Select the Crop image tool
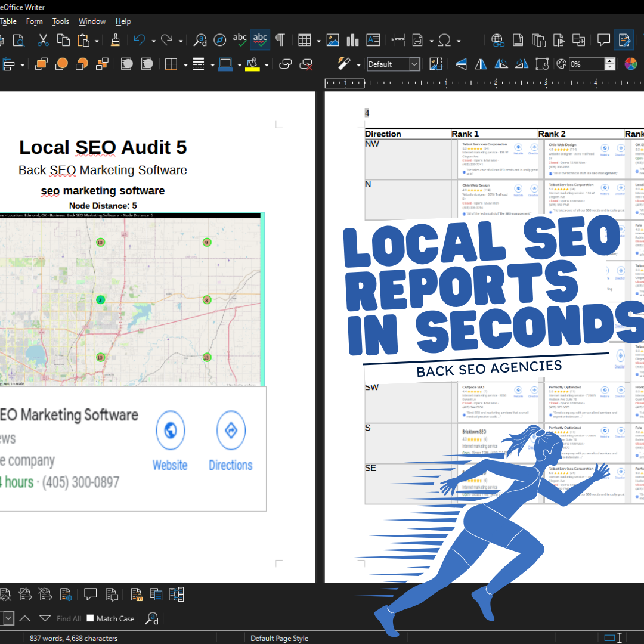The image size is (644, 644). [436, 64]
